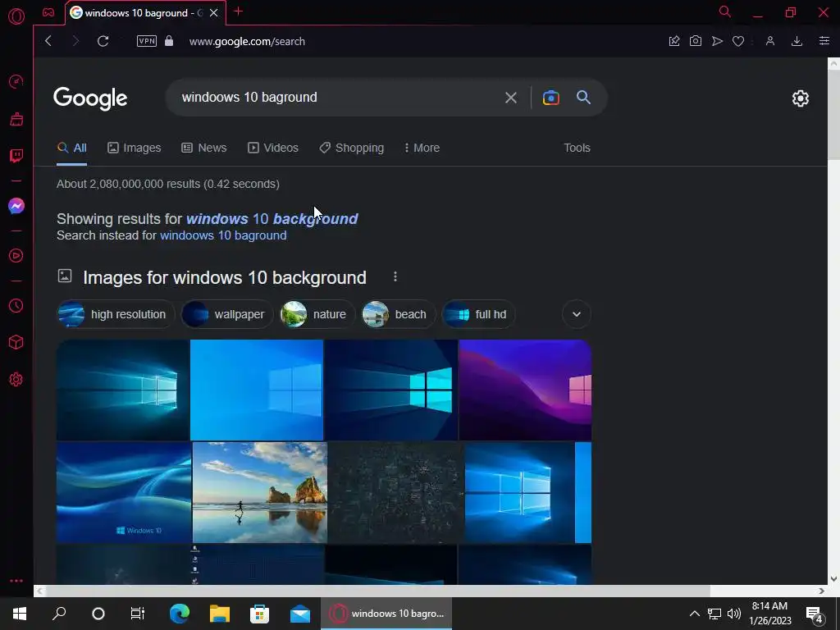Reload the current page
Screen dimensions: 840x630
pos(103,41)
